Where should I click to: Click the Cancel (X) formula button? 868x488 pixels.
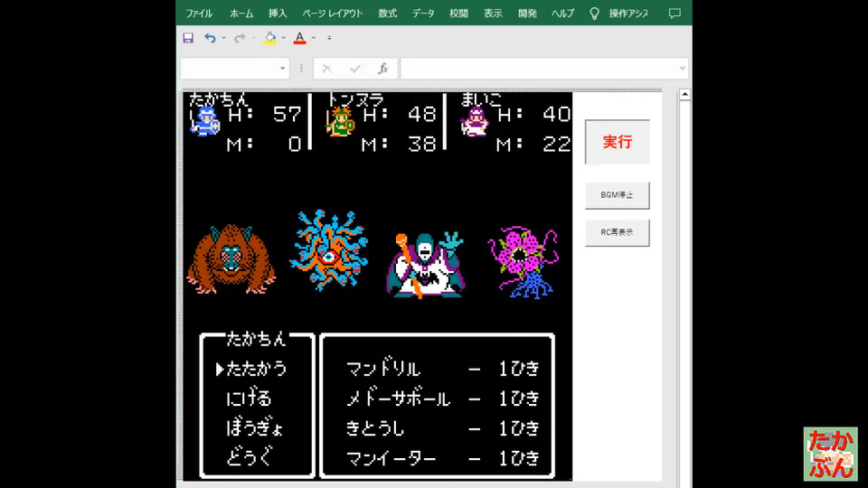click(326, 69)
